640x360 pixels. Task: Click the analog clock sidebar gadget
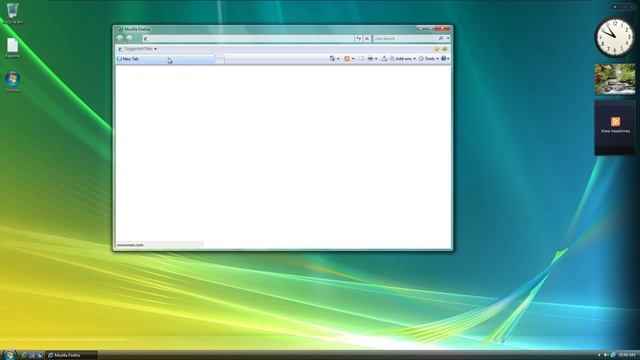615,37
